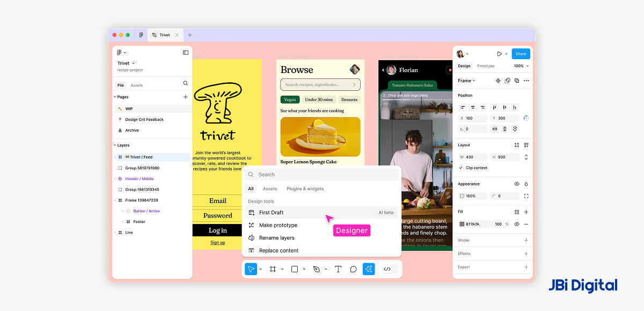Viewport: 644px width, 311px height.
Task: Switch to the Assets tab in left panel
Action: coord(137,85)
